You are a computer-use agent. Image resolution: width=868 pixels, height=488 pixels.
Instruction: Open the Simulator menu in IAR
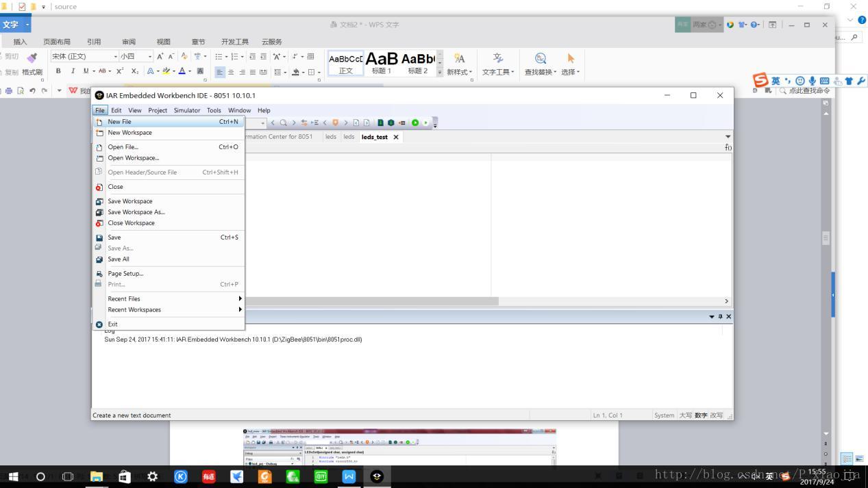(x=187, y=110)
